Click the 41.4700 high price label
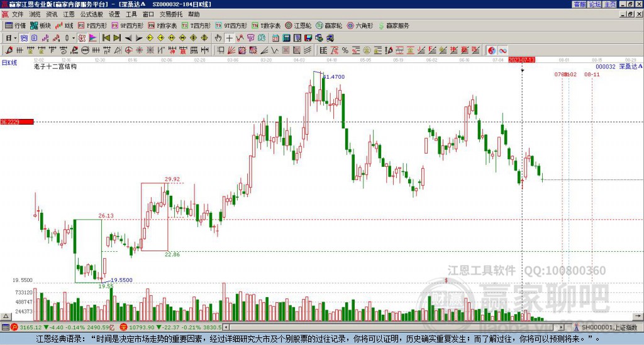Screen dimensions: 644x345 coord(334,77)
